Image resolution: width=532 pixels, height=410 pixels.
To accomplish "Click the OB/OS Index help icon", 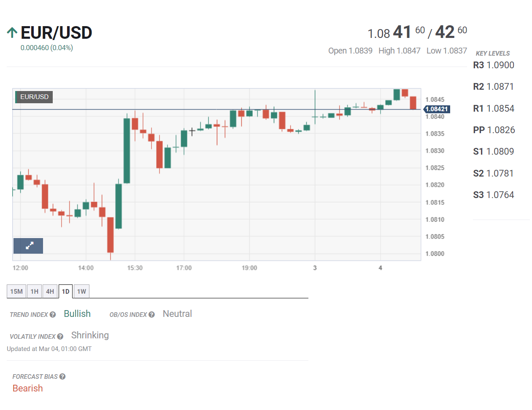I will pyautogui.click(x=151, y=315).
